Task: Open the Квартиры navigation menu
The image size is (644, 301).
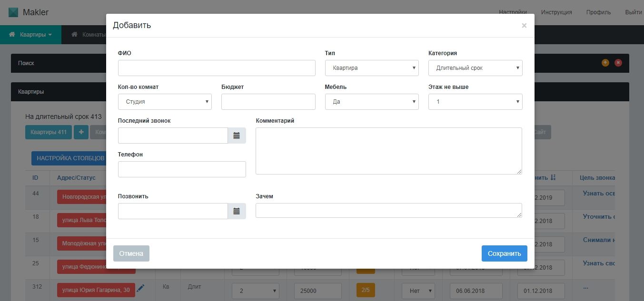Action: [x=30, y=35]
